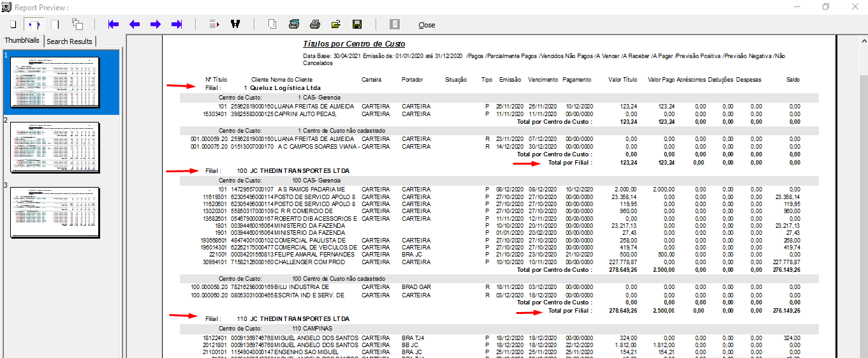
Task: Click the go-to-page icon
Action: click(214, 24)
